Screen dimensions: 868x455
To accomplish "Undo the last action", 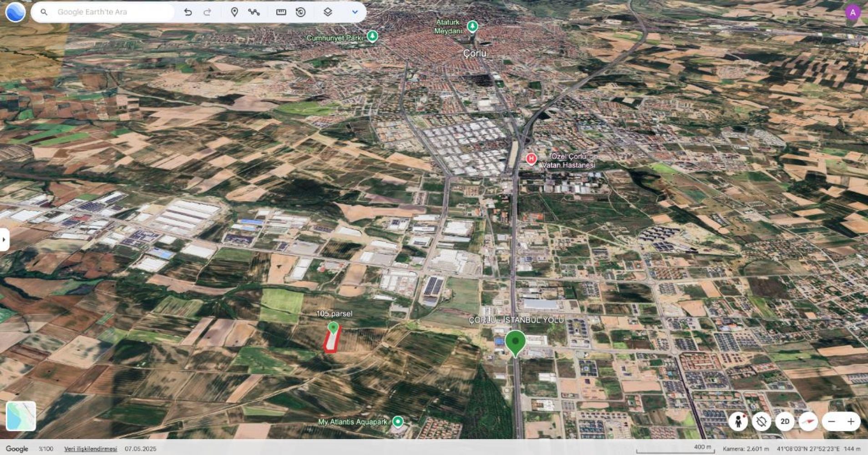I will pos(188,12).
